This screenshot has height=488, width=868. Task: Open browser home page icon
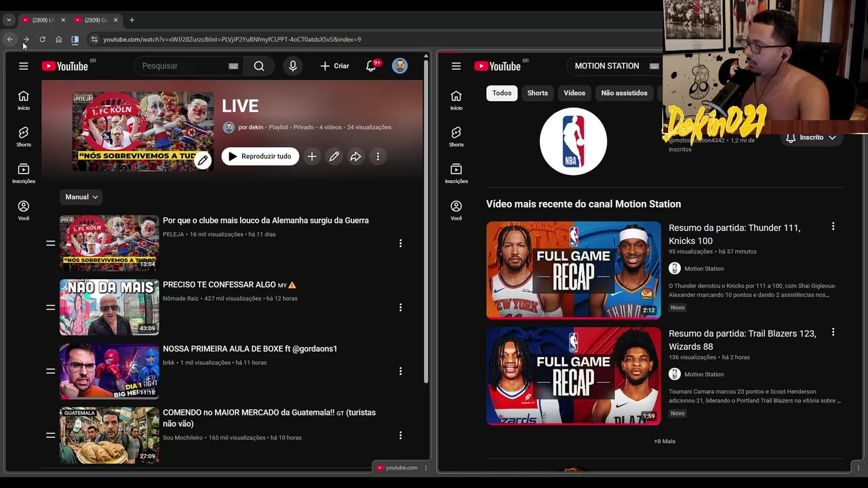58,39
